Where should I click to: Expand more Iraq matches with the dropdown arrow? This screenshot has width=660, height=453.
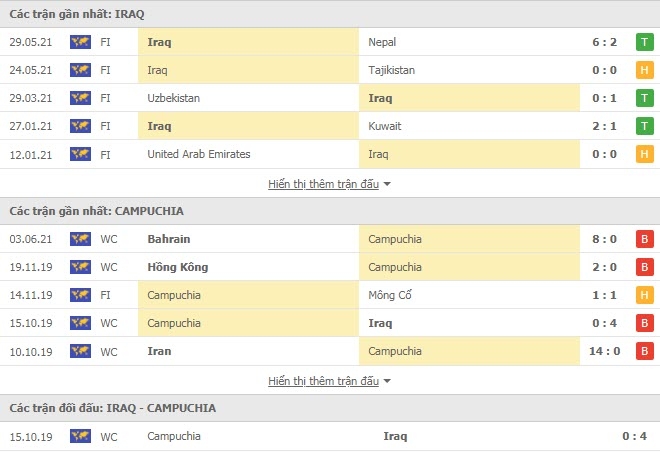point(387,184)
